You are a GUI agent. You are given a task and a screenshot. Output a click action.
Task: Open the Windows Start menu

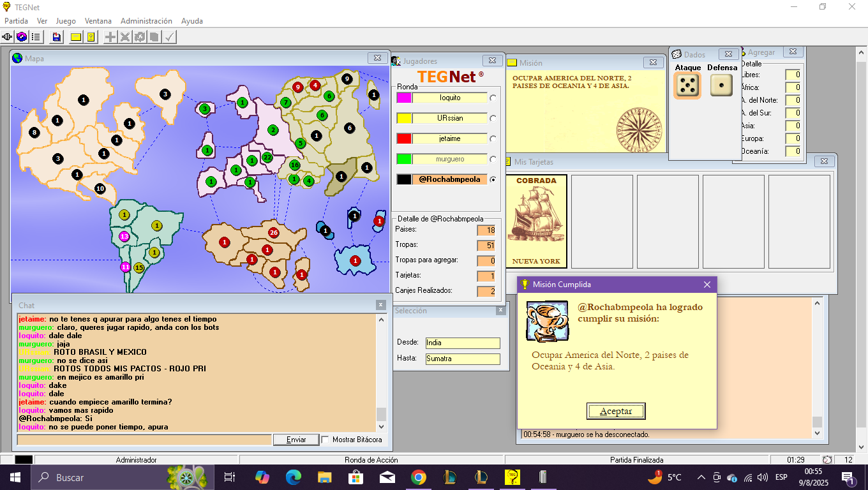15,477
